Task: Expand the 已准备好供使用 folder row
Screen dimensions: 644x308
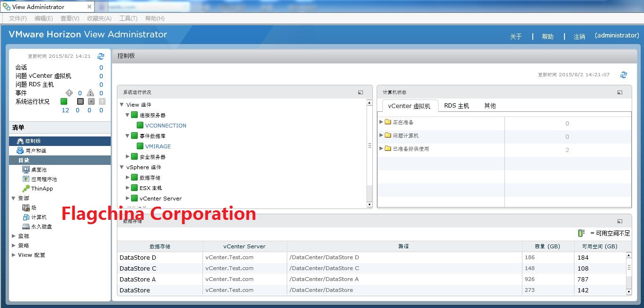Action: (381, 148)
